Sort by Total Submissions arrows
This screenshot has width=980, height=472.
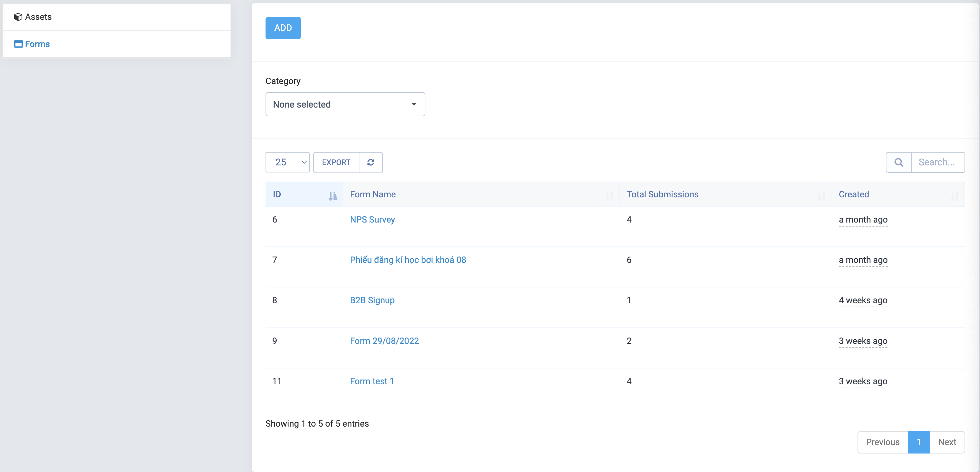point(821,196)
